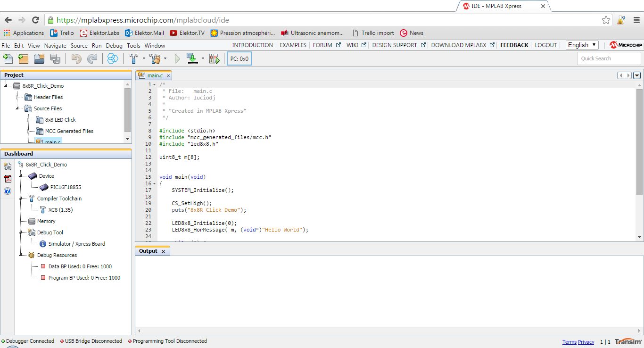Click the Build Project hammer icon
This screenshot has width=644, height=348.
133,58
